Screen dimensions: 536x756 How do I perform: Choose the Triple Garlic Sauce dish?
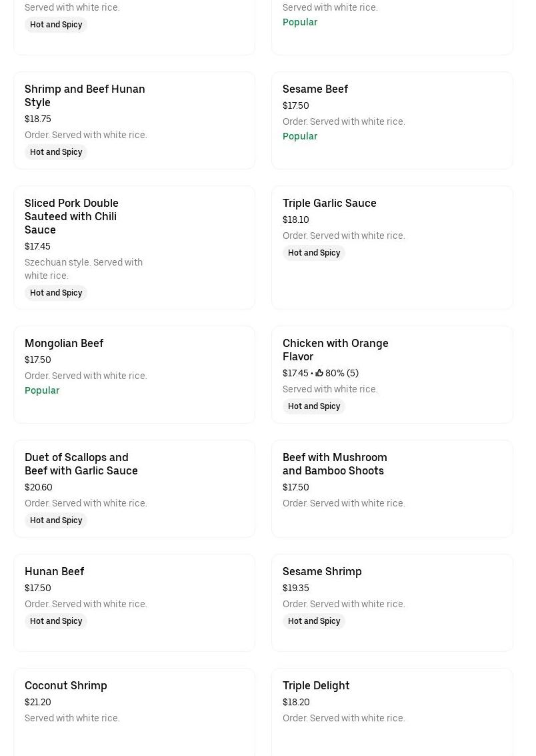[329, 203]
